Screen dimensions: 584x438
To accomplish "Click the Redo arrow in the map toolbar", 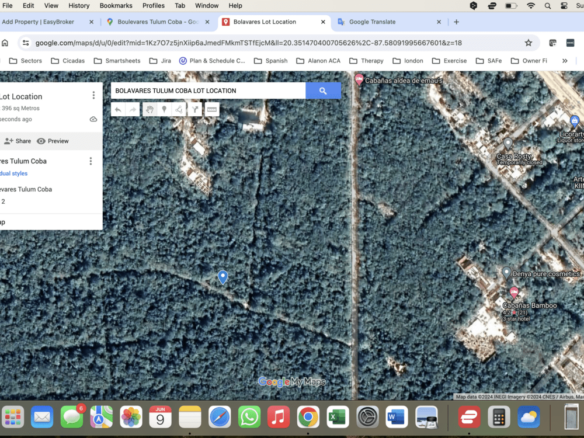I will (x=133, y=109).
